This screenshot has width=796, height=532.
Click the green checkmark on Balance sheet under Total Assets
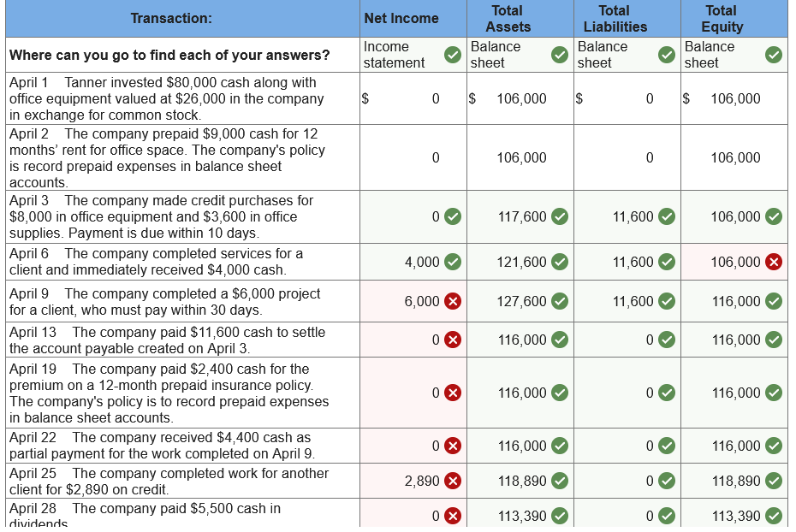(561, 54)
